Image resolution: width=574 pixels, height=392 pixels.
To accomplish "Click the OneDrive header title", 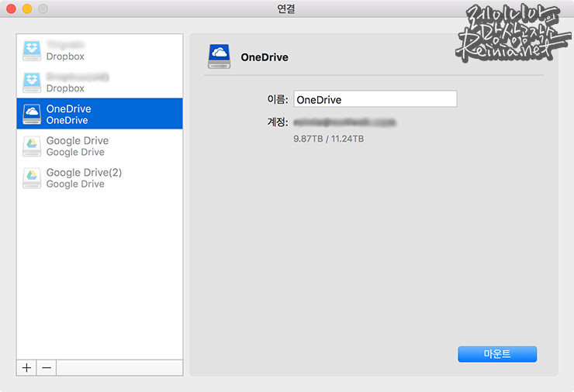I will (265, 57).
